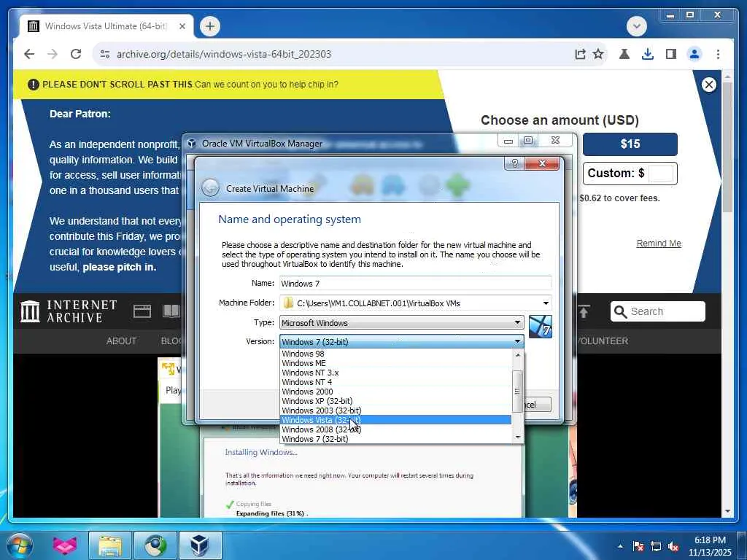The height and width of the screenshot is (560, 747).
Task: Go back in Chrome browser
Action: [29, 54]
